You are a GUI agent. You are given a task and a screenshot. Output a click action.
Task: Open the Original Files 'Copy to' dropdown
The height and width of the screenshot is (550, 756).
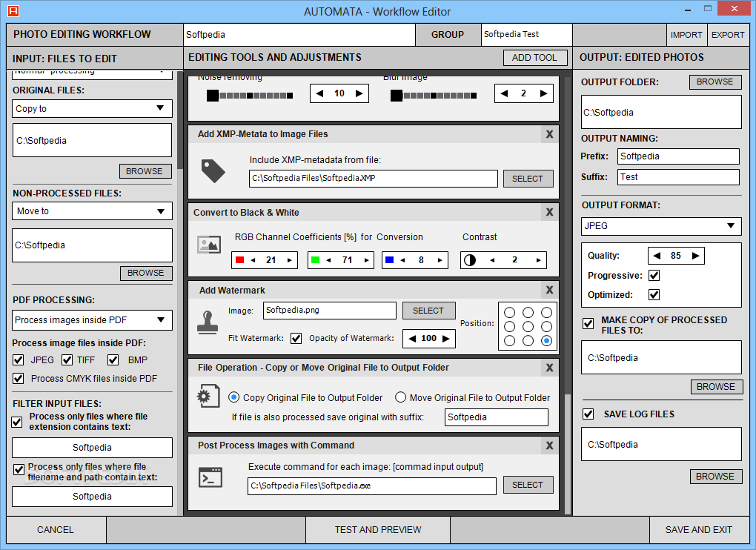click(x=92, y=108)
